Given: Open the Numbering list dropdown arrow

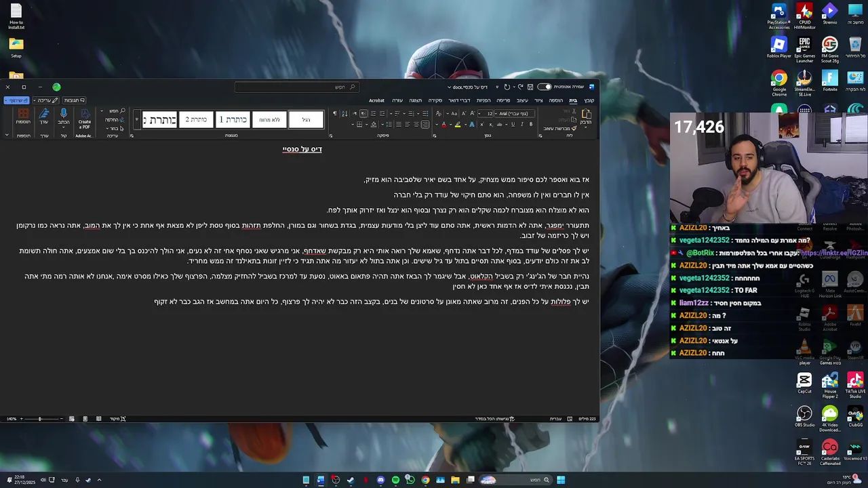Looking at the screenshot, I should coord(404,114).
